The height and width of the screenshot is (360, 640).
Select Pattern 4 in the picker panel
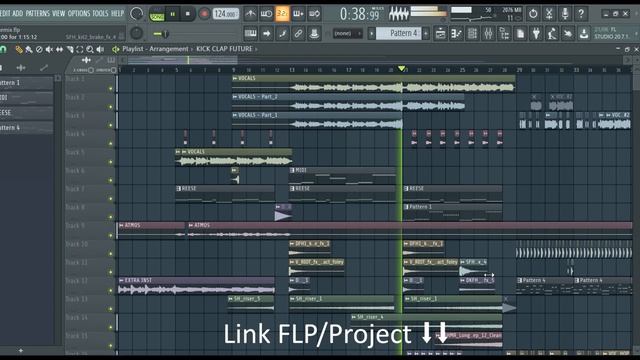(26, 128)
